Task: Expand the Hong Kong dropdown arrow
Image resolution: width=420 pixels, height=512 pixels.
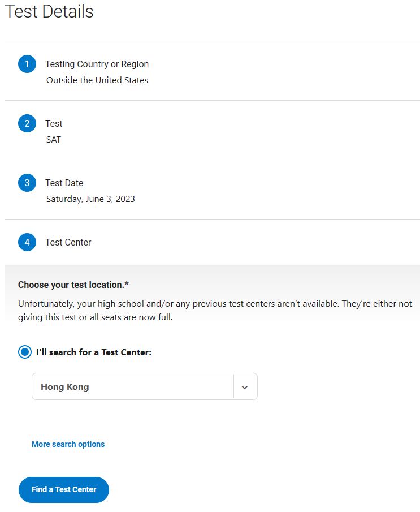Action: pyautogui.click(x=245, y=387)
